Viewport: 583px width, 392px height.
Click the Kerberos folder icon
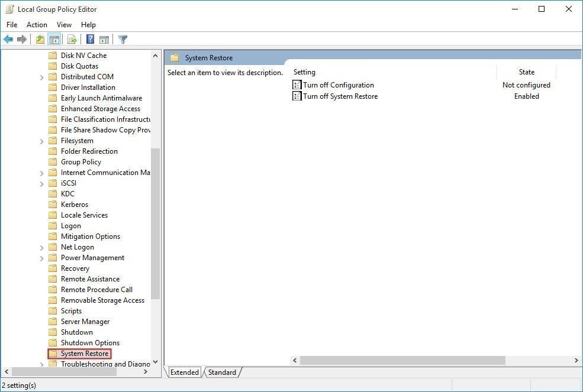(53, 205)
